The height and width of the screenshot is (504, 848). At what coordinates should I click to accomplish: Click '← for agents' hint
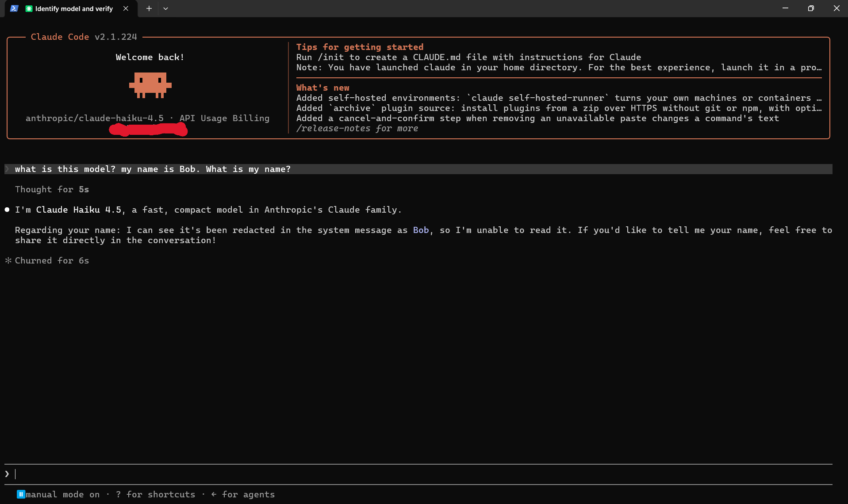click(x=243, y=494)
